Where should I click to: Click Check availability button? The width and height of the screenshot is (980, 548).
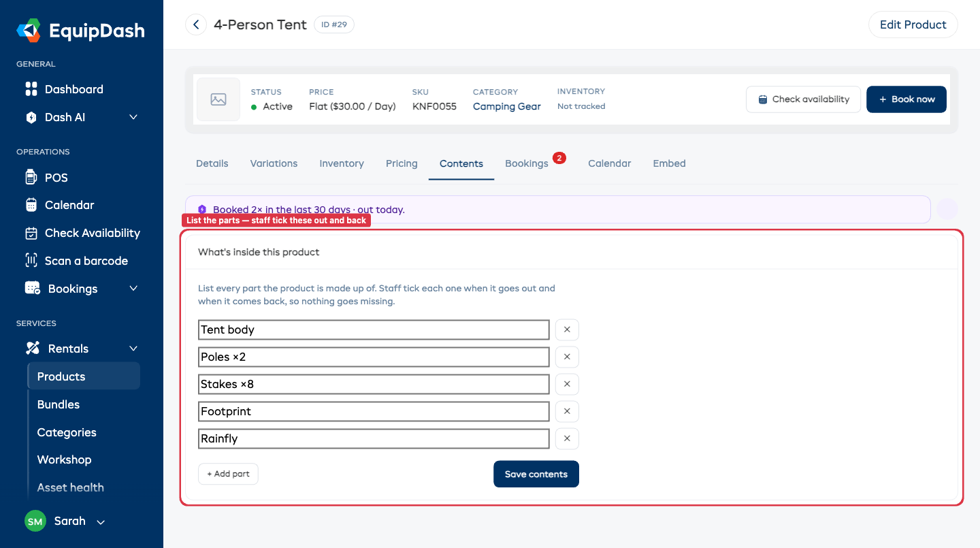click(x=803, y=99)
